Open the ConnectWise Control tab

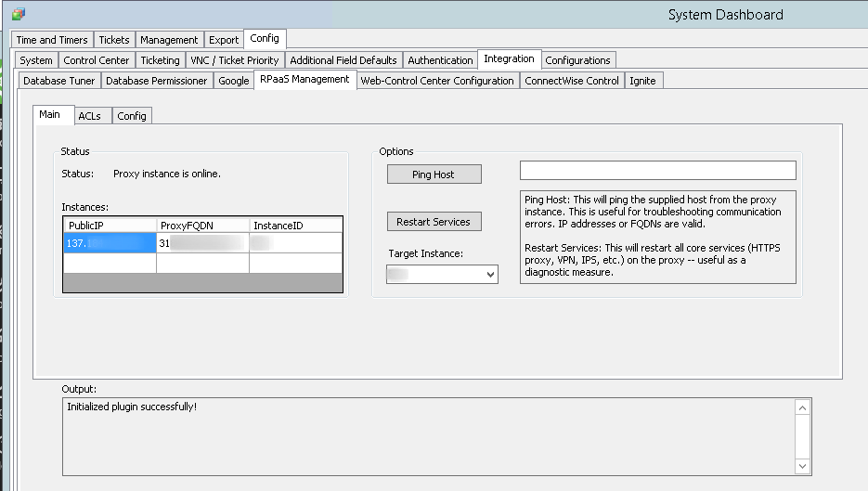[571, 81]
